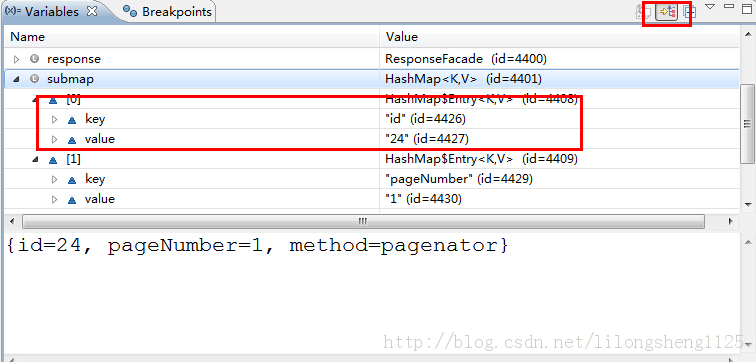
Task: Expand the value node showing "1"
Action: click(x=54, y=199)
